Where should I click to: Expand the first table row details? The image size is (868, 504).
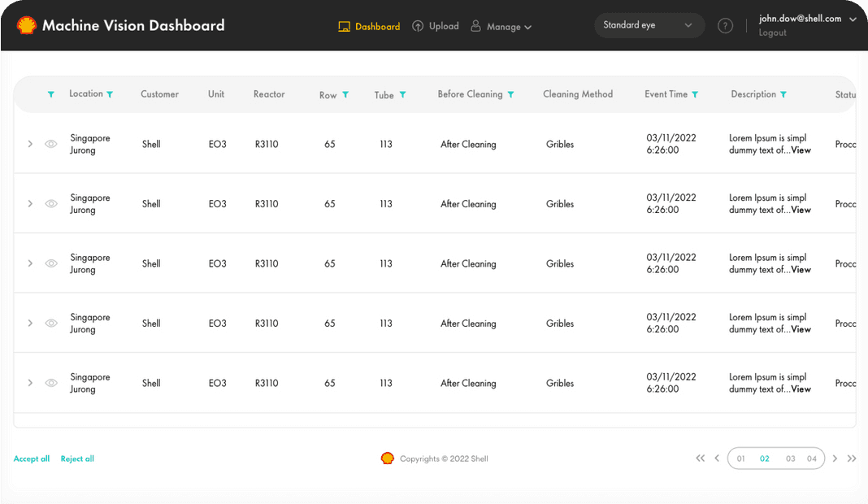[30, 144]
